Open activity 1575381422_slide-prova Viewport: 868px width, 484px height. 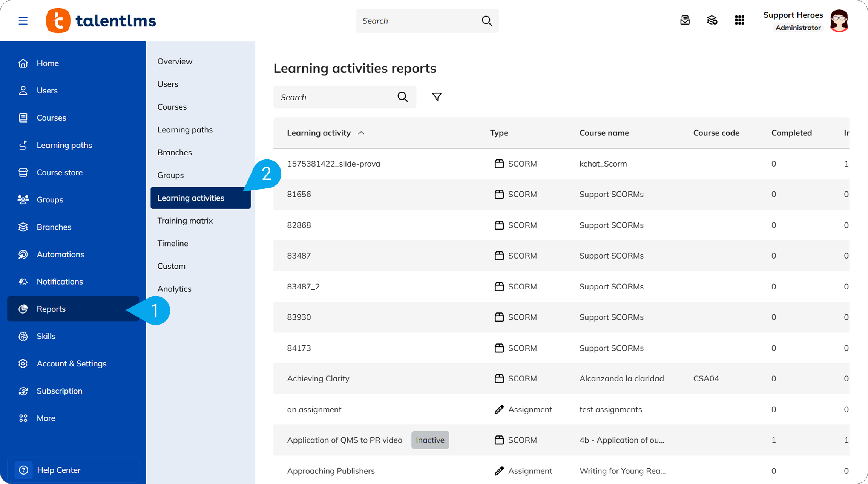[334, 164]
